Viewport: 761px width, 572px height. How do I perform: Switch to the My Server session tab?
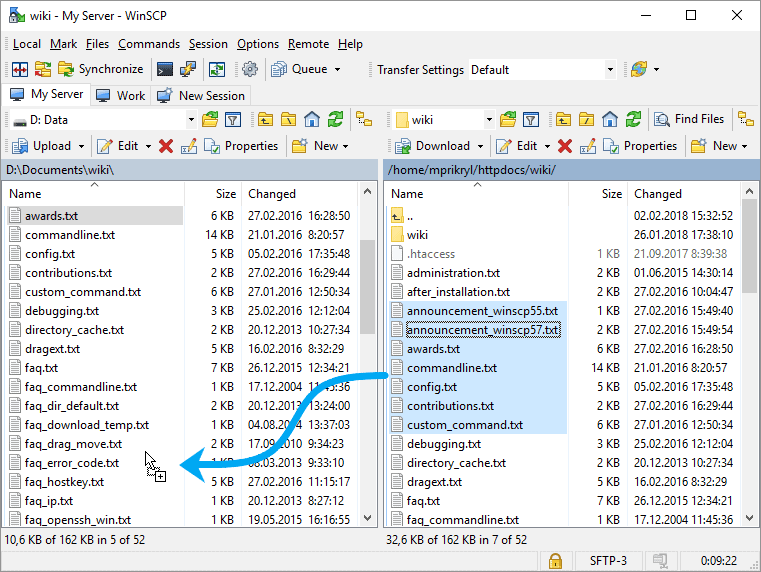(47, 95)
